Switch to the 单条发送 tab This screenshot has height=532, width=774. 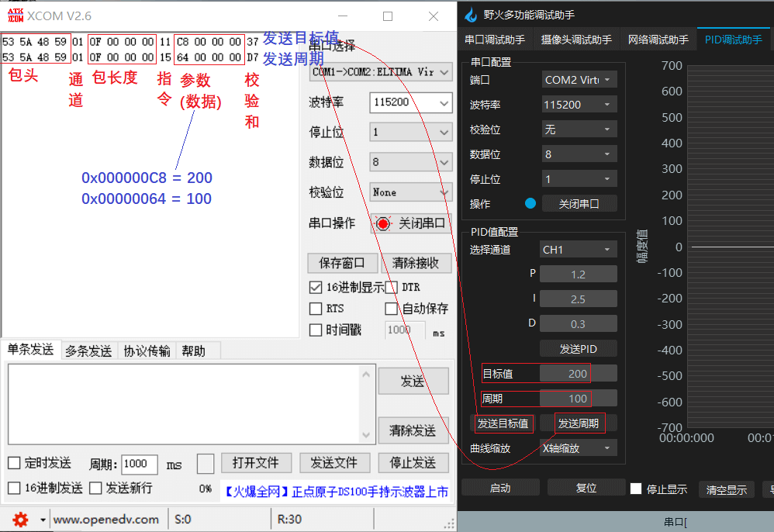coord(30,350)
